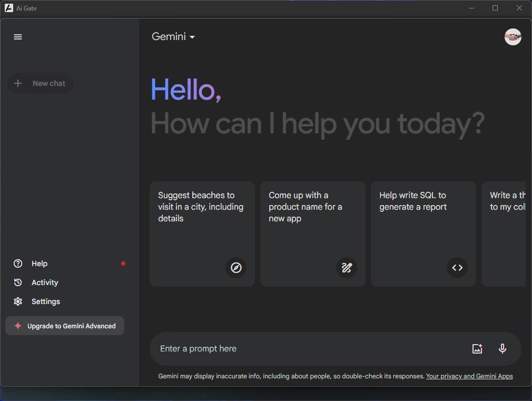The height and width of the screenshot is (401, 532).
Task: Start a New chat
Action: pos(41,83)
